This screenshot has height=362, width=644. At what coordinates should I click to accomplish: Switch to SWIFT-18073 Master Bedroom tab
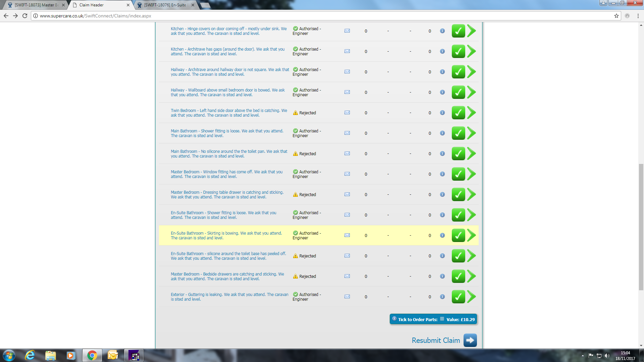coord(35,5)
